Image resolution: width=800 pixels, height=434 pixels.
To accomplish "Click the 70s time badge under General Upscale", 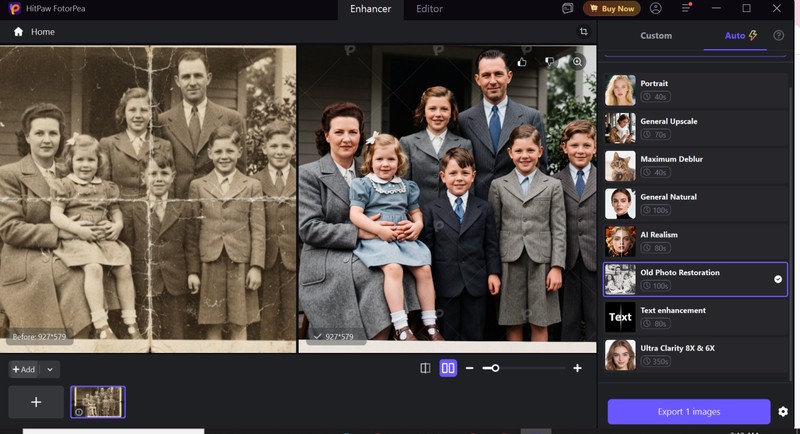I will (655, 135).
